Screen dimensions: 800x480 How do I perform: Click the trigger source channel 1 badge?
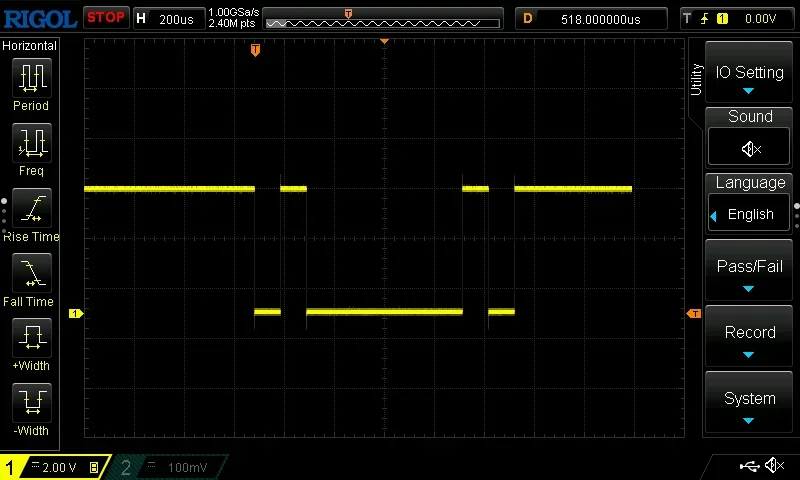coord(722,19)
